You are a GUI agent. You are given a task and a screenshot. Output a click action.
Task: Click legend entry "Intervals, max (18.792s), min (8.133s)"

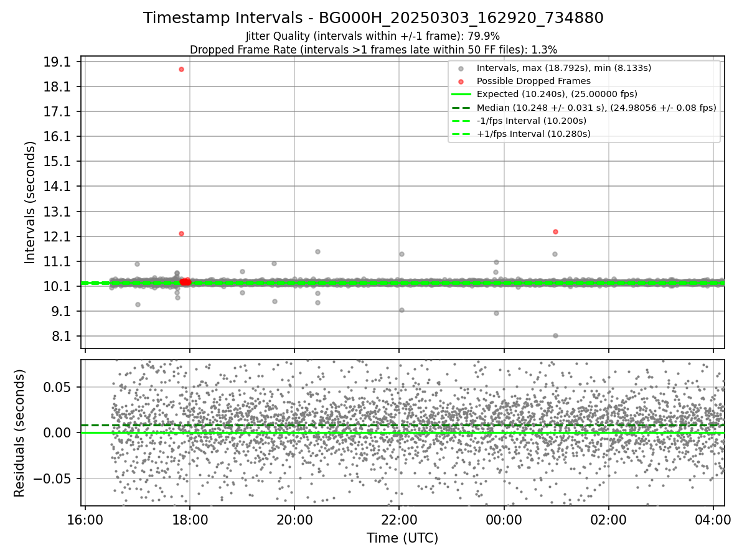pyautogui.click(x=564, y=68)
